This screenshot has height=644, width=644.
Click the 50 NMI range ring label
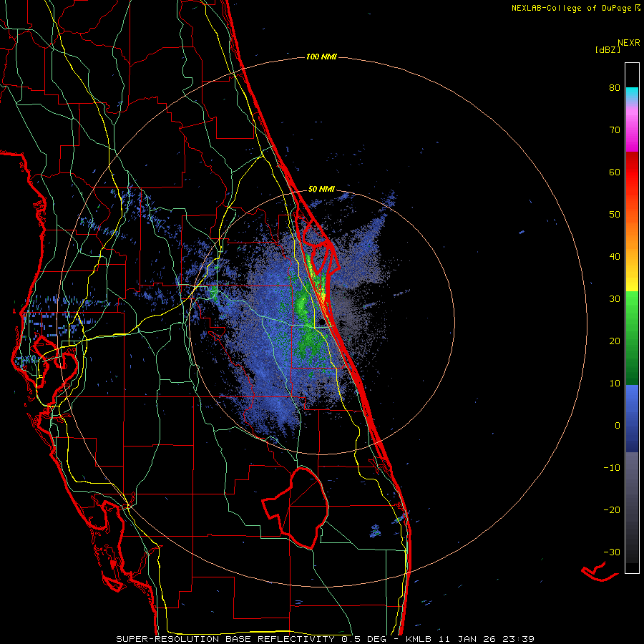click(321, 190)
